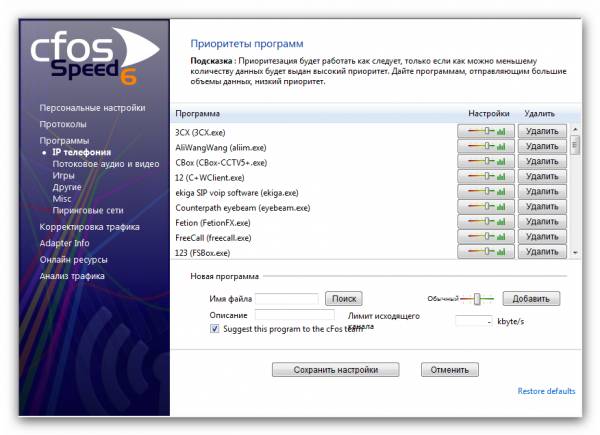Image resolution: width=600 pixels, height=435 pixels.
Task: Open priority settings for AliWangWang (aliim.exe)
Action: 486,146
